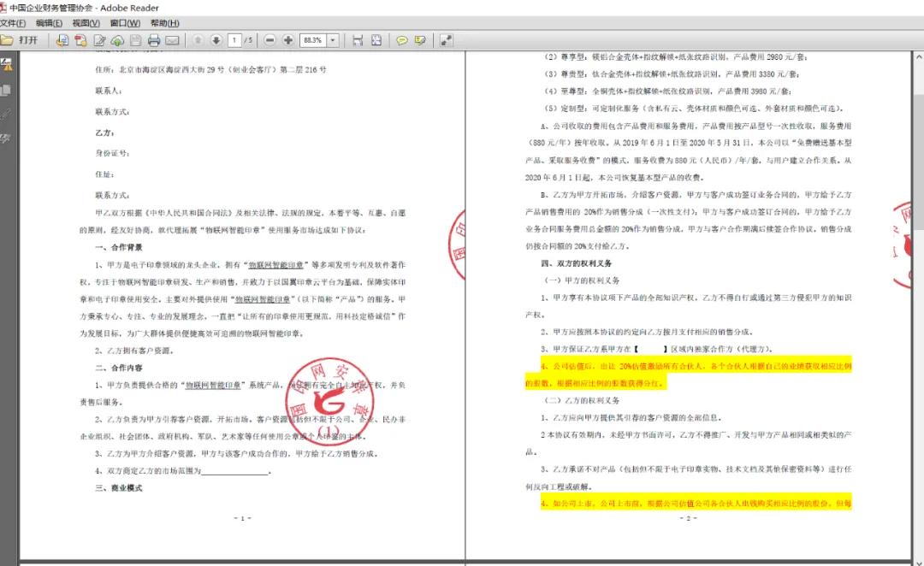Click the heading 三、商业模式

tap(118, 487)
